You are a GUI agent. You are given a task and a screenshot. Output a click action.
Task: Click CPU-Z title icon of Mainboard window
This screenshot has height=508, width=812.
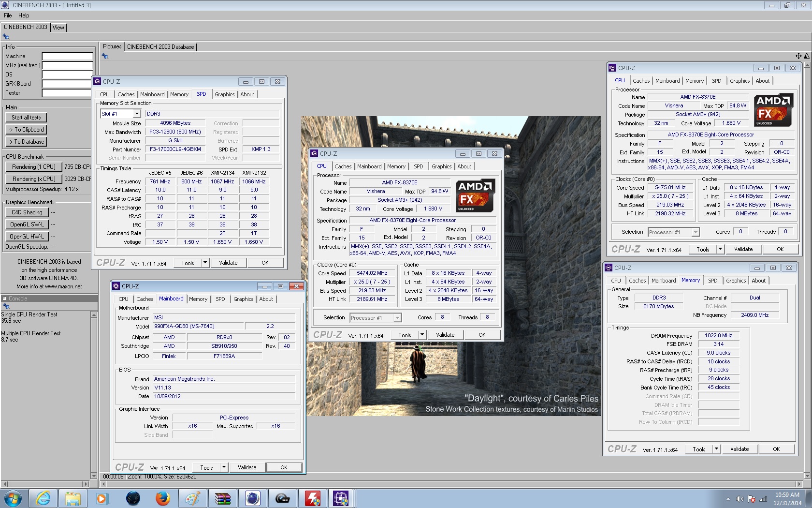click(x=116, y=286)
